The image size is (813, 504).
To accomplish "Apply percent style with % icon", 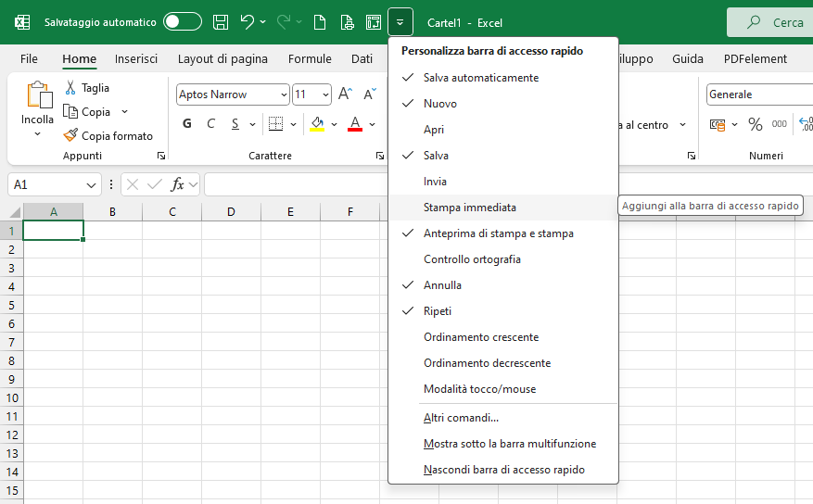I will tap(756, 124).
